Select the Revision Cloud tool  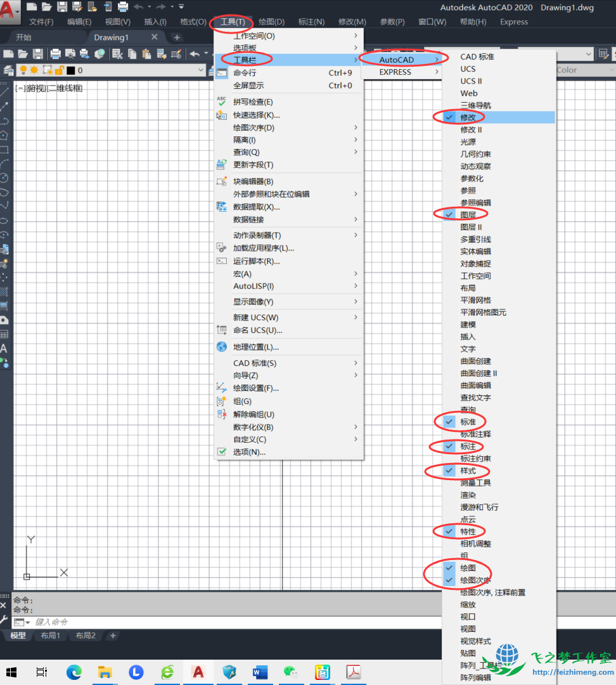4,192
